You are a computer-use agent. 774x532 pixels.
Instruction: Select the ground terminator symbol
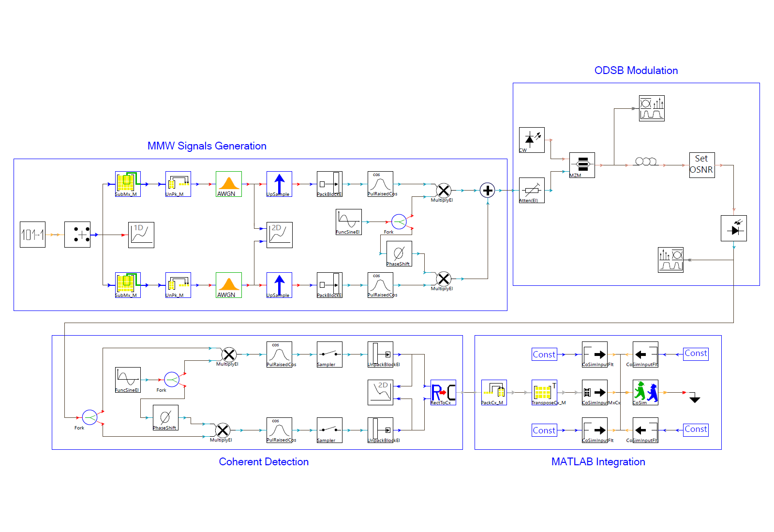coord(695,399)
